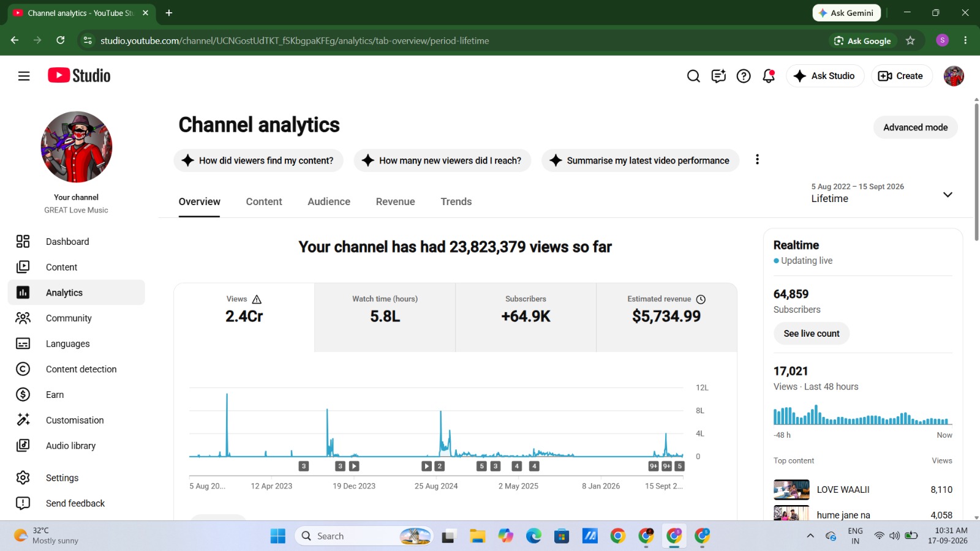Open Languages in the sidebar
Image resolution: width=980 pixels, height=551 pixels.
[77, 343]
